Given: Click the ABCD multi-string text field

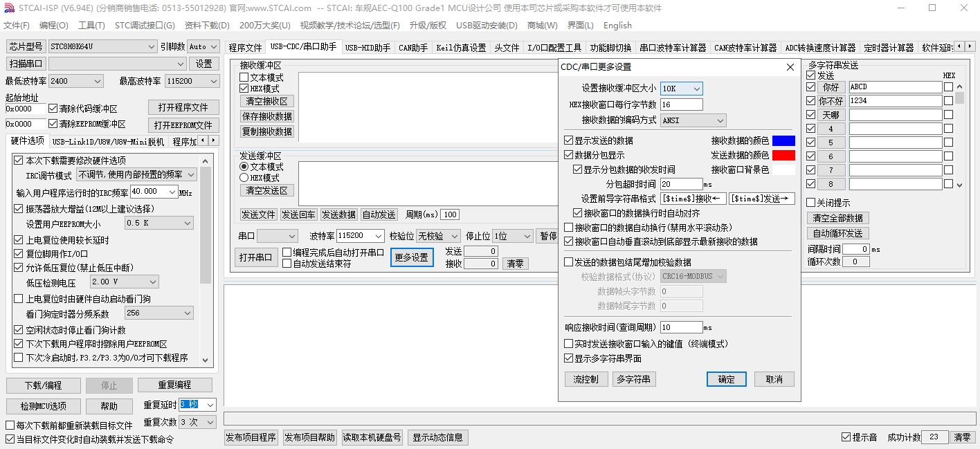Looking at the screenshot, I should point(896,87).
